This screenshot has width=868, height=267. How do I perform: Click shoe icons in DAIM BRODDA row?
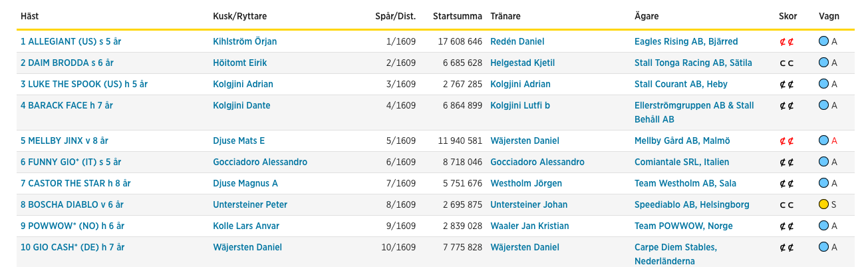[787, 63]
